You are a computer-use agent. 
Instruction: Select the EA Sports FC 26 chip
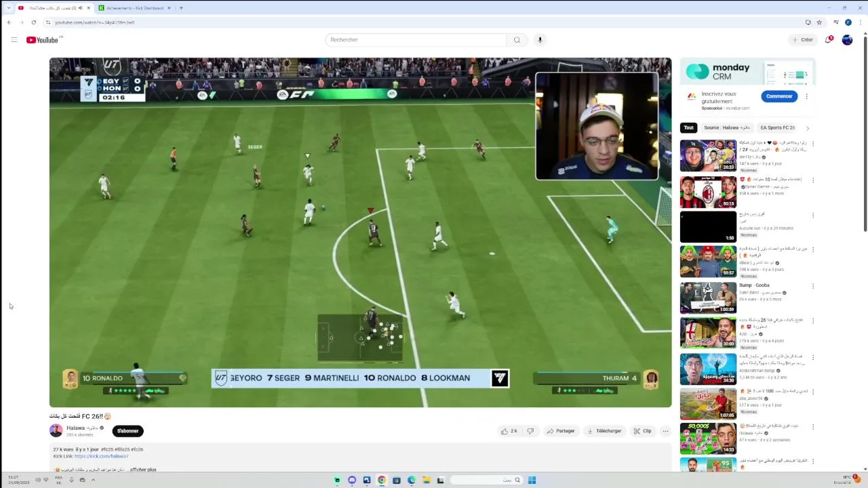pos(777,127)
